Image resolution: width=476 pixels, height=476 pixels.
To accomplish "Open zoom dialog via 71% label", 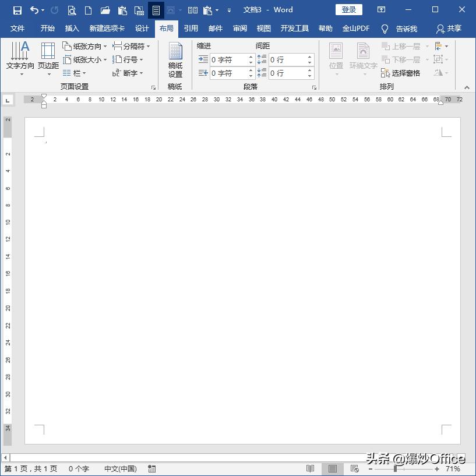I will [x=453, y=469].
